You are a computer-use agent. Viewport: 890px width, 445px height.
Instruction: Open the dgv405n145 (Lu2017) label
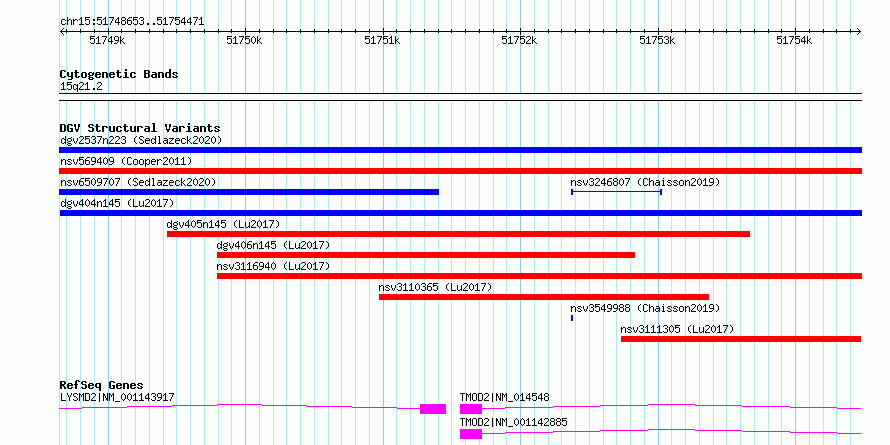click(224, 224)
